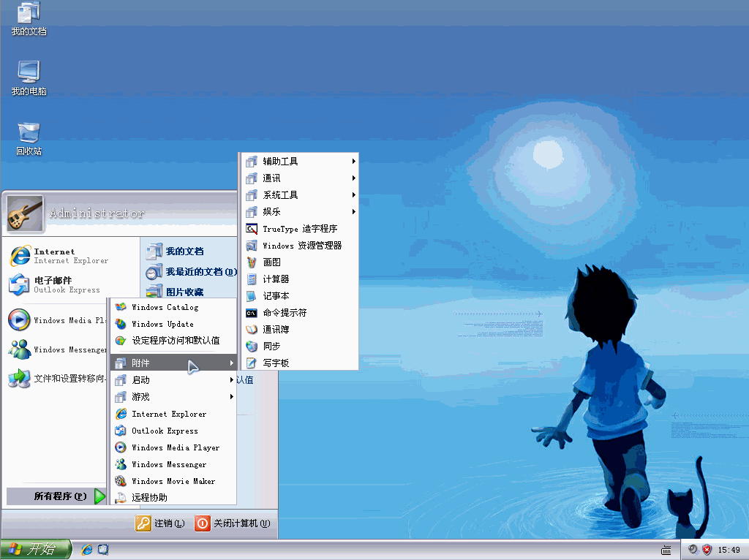
Task: Select 娱乐 entertainment folder
Action: (x=300, y=211)
